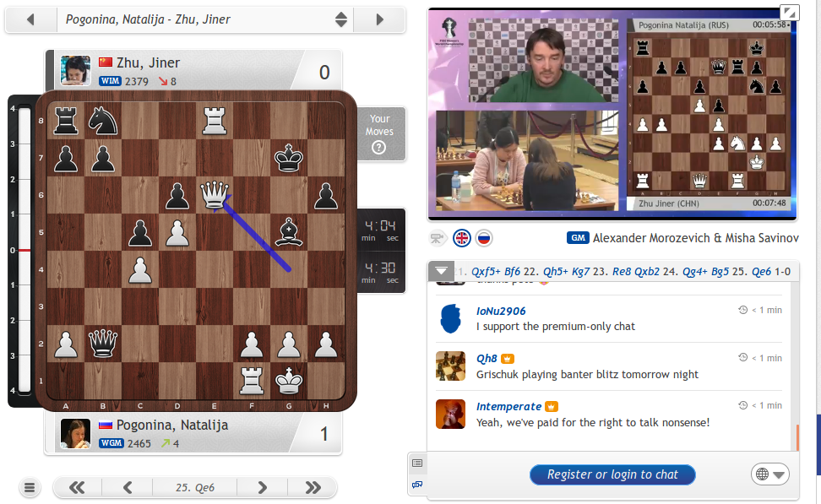Image resolution: width=821 pixels, height=504 pixels.
Task: Open chat language globe dropdown
Action: point(769,474)
